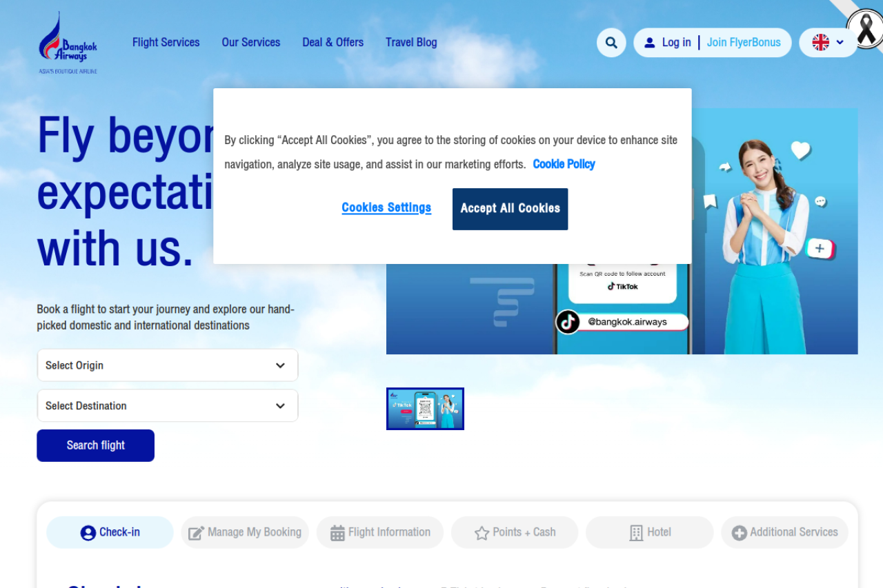Click the black mourning ribbon icon
This screenshot has width=883, height=588.
(865, 28)
